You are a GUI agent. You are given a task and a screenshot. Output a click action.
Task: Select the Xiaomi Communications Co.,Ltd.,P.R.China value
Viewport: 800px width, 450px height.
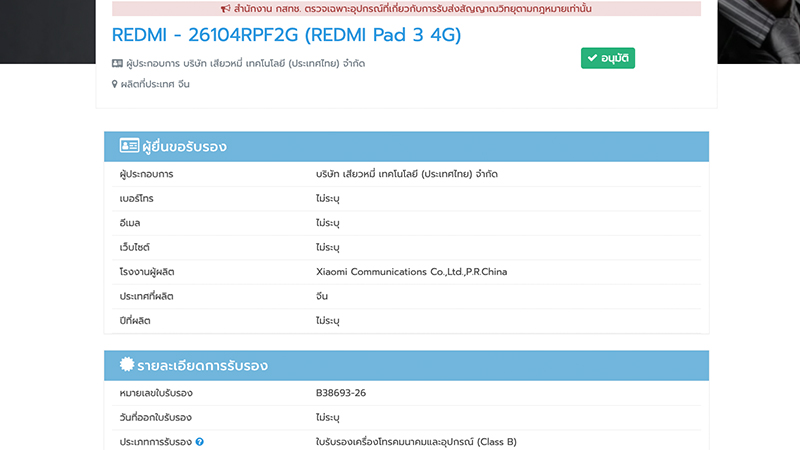411,272
